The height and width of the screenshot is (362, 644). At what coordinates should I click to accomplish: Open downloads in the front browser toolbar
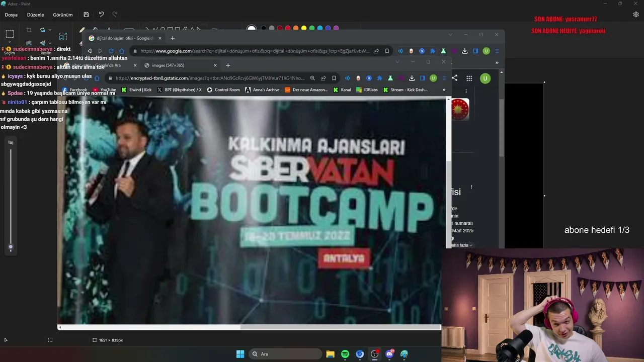coord(412,78)
